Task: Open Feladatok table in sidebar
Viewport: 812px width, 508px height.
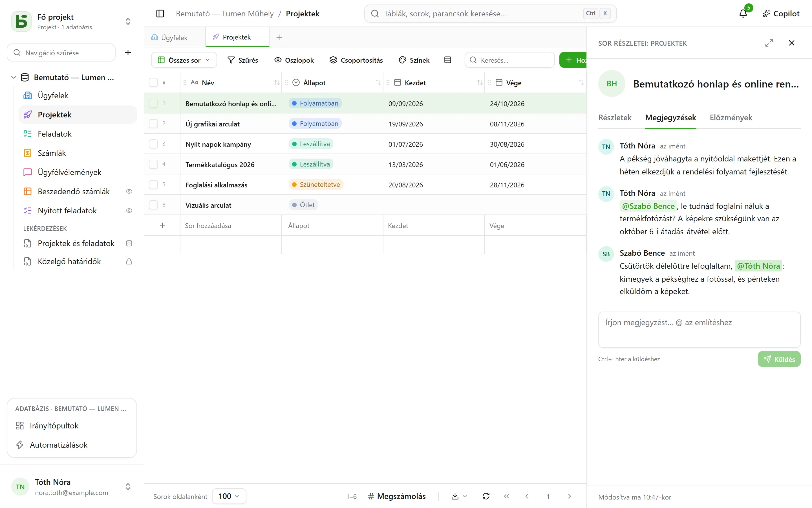Action: coord(78,134)
